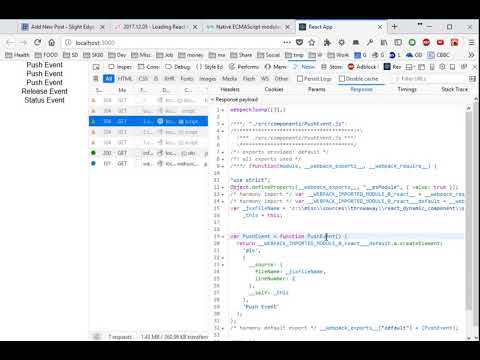480x360 pixels.
Task: Filter requests by WS
Action: (x=265, y=79)
